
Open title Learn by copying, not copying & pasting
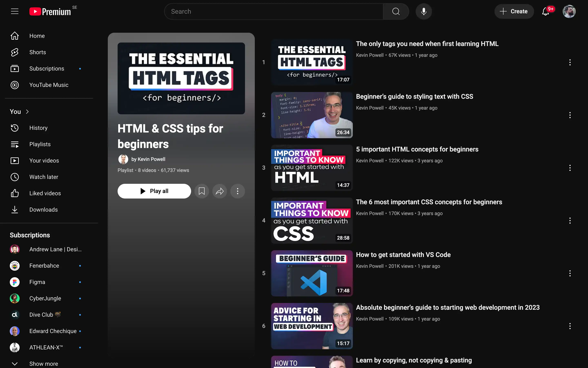pos(414,360)
